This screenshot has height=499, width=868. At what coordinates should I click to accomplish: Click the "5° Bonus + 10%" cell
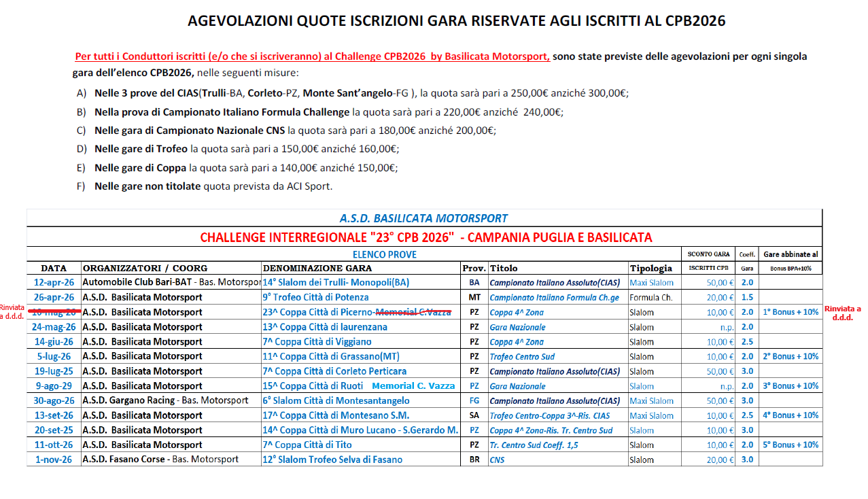click(791, 445)
